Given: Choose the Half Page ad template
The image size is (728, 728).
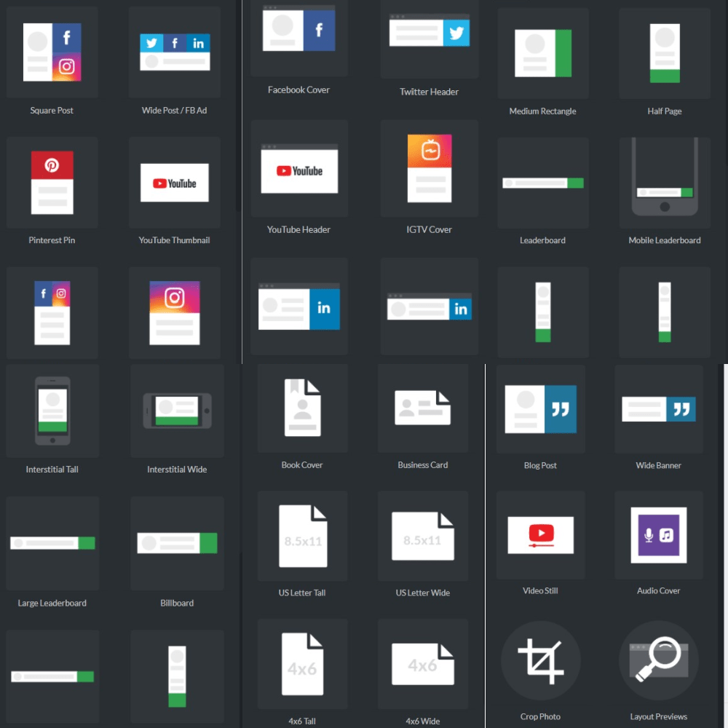Looking at the screenshot, I should coord(665,53).
